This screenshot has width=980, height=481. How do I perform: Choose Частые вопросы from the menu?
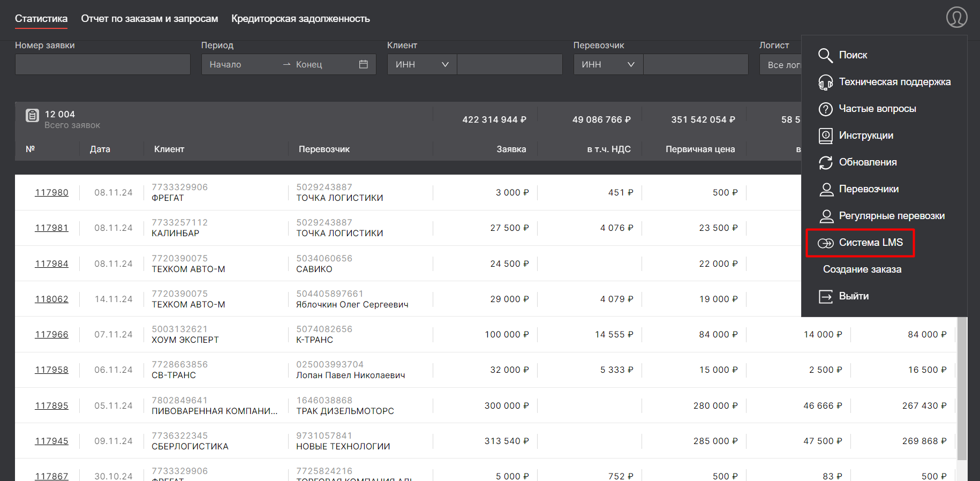877,109
